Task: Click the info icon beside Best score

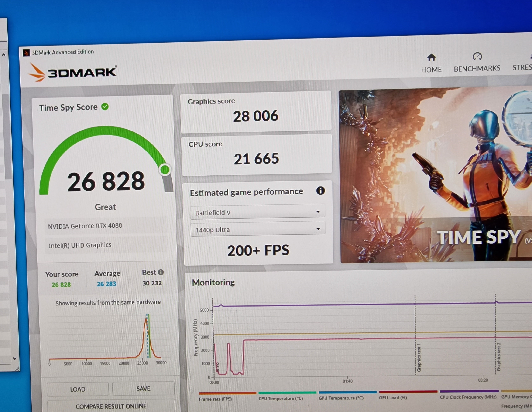Action: [x=161, y=272]
